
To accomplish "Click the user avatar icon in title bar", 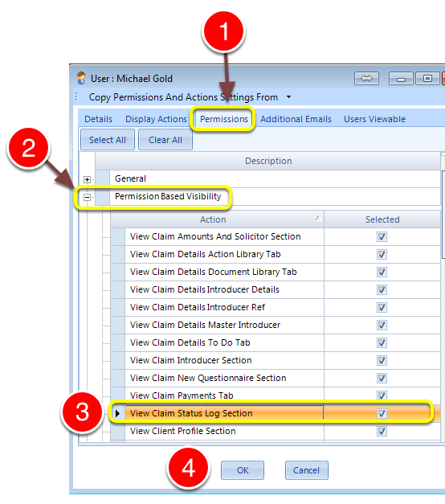I will coord(81,78).
